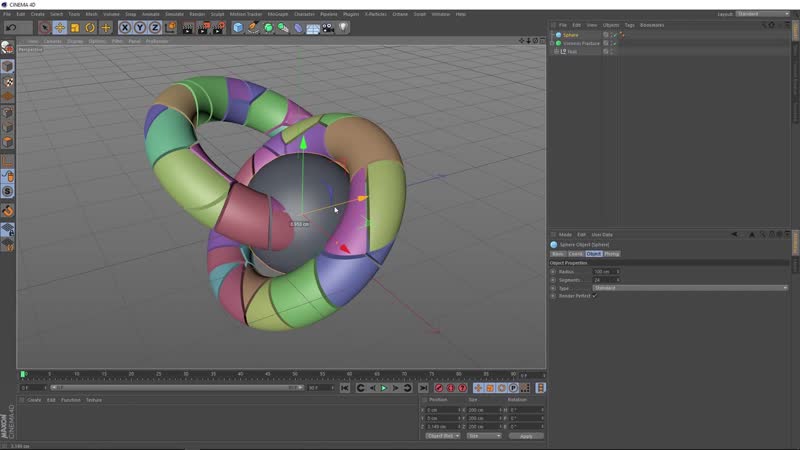The height and width of the screenshot is (450, 800).
Task: Open the MoGraph menu
Action: [x=278, y=14]
